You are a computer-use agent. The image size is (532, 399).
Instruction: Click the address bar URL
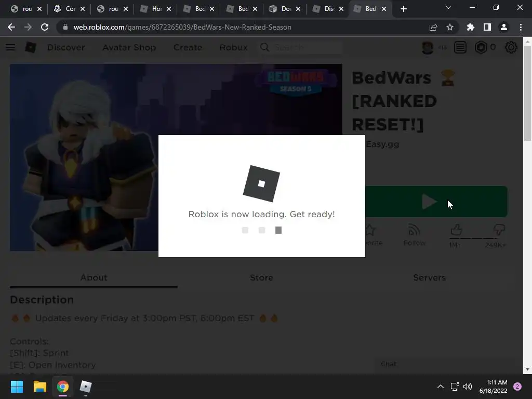[182, 27]
